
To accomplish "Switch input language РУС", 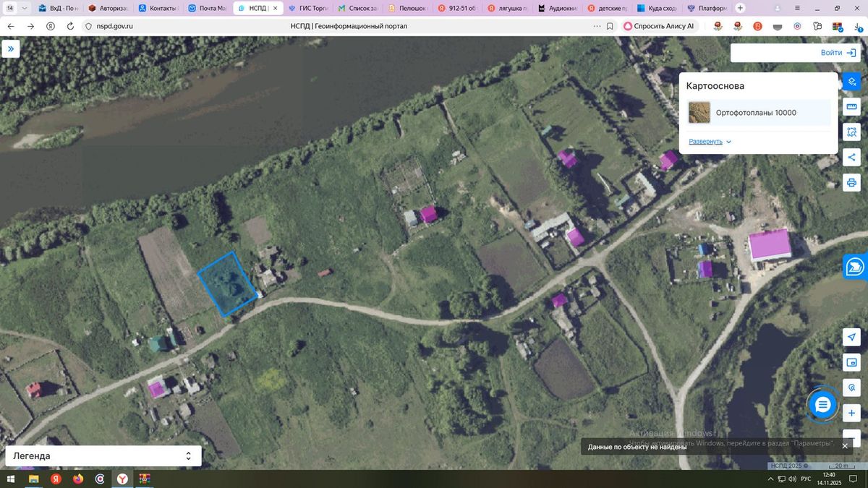I will point(806,479).
